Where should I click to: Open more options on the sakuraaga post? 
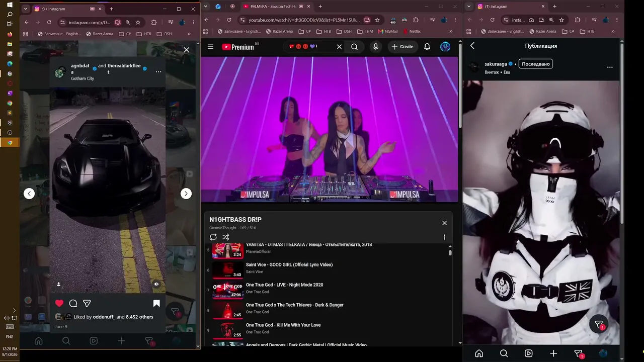click(610, 67)
